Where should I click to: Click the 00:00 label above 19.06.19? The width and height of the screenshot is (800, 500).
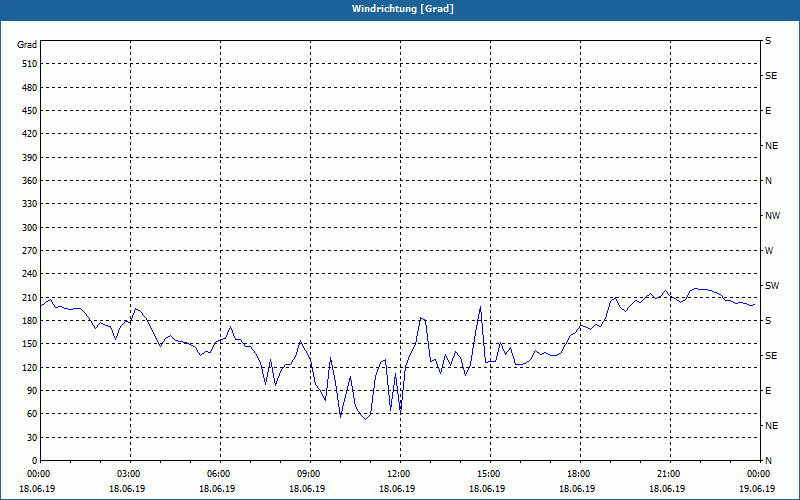pyautogui.click(x=759, y=473)
